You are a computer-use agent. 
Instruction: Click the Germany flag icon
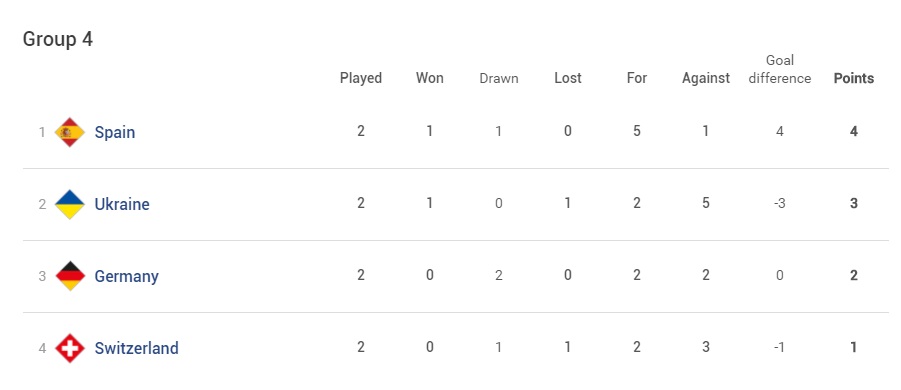tap(70, 276)
